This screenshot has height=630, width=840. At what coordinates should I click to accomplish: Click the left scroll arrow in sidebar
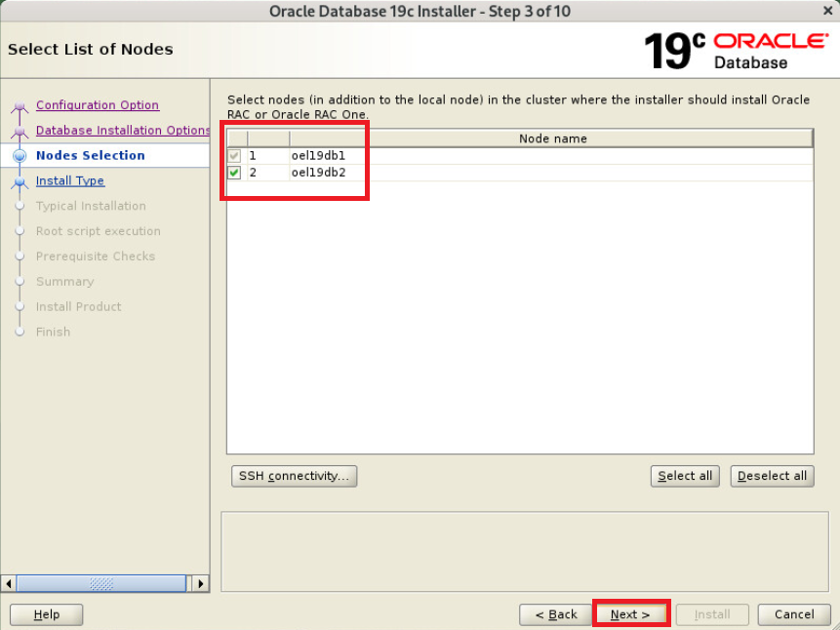[9, 583]
